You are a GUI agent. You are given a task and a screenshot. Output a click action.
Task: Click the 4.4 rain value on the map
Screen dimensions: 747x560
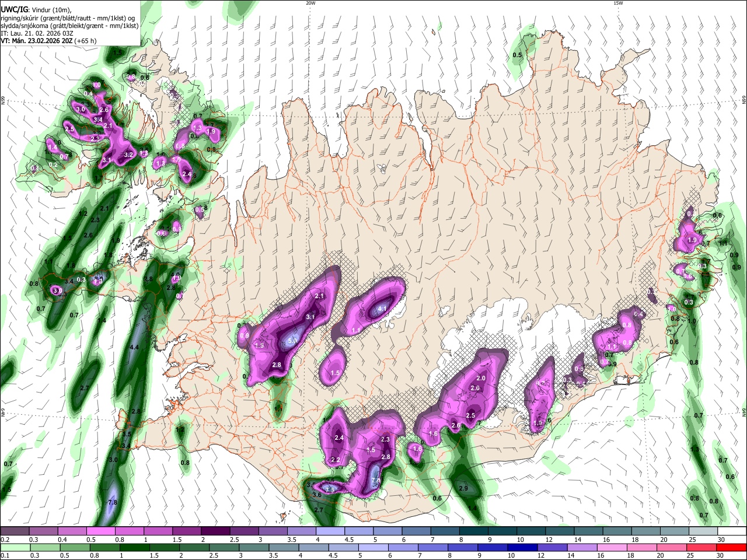(134, 347)
